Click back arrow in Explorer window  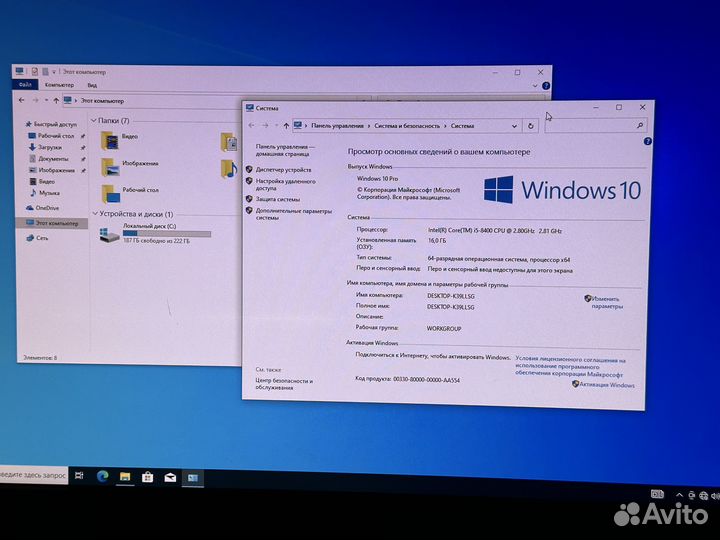(x=21, y=100)
